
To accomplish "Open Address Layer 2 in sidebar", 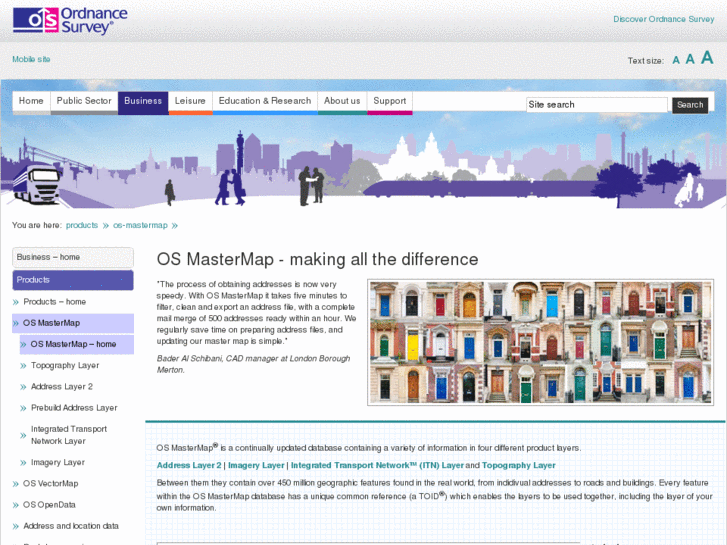I will coord(62,387).
